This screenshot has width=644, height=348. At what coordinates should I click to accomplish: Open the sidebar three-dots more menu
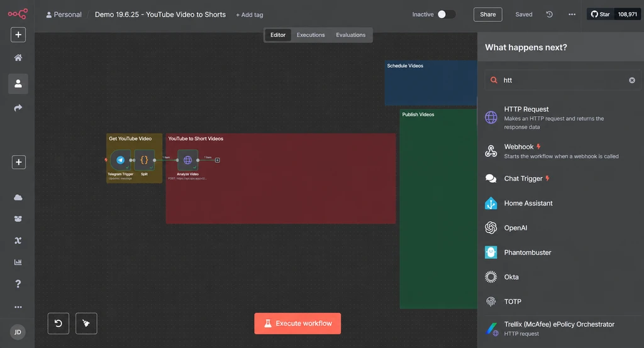(x=18, y=307)
